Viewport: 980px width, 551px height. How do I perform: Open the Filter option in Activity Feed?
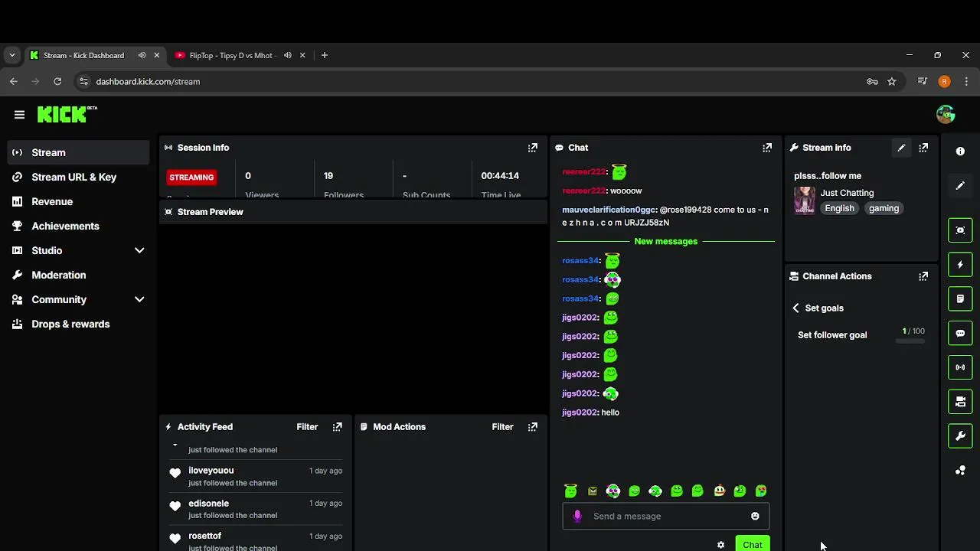tap(307, 427)
